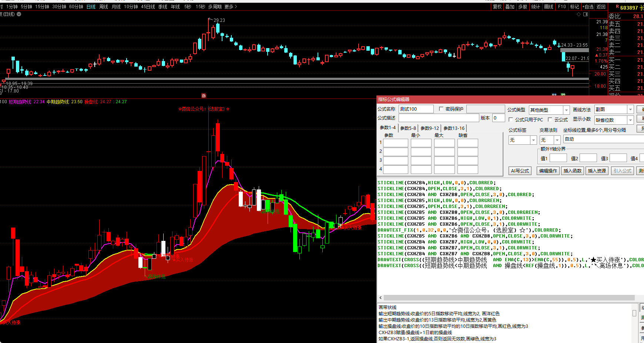This screenshot has width=644, height=343.
Task: Click the AI写公式 button
Action: pyautogui.click(x=520, y=171)
